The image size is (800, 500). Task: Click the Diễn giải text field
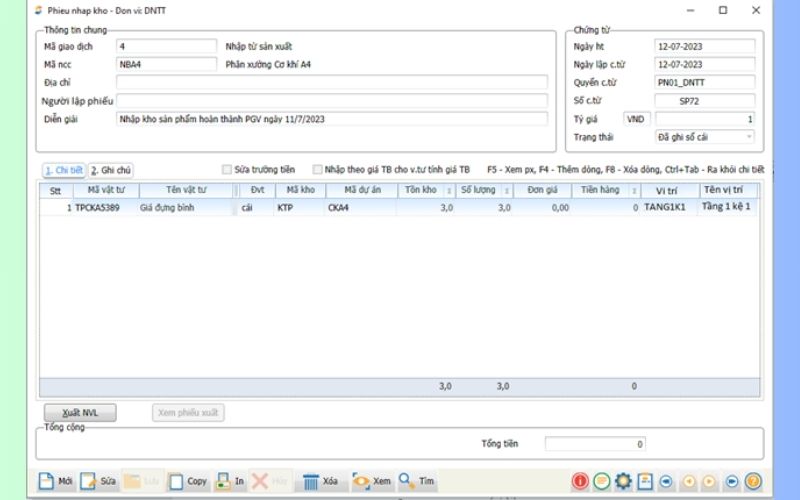click(x=331, y=119)
